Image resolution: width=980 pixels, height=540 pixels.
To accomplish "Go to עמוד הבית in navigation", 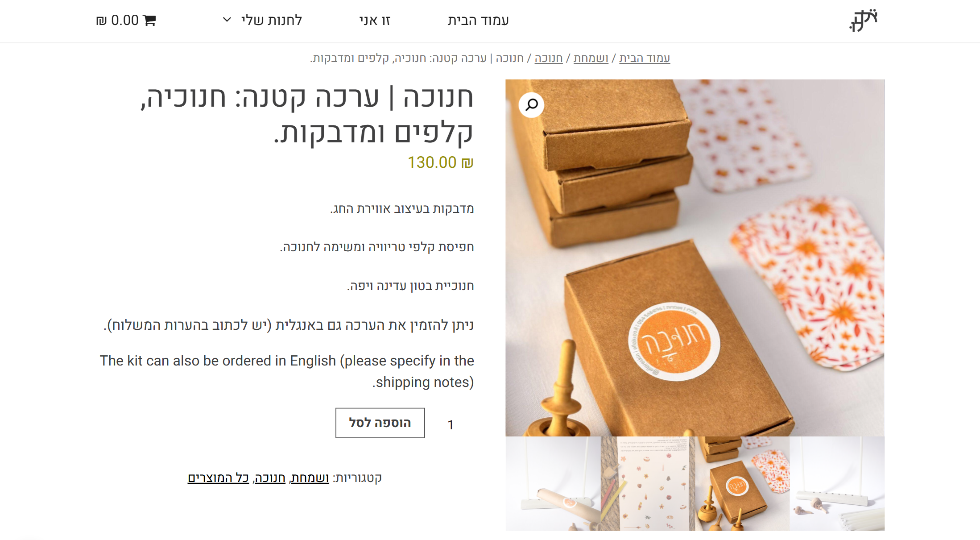I will [478, 21].
